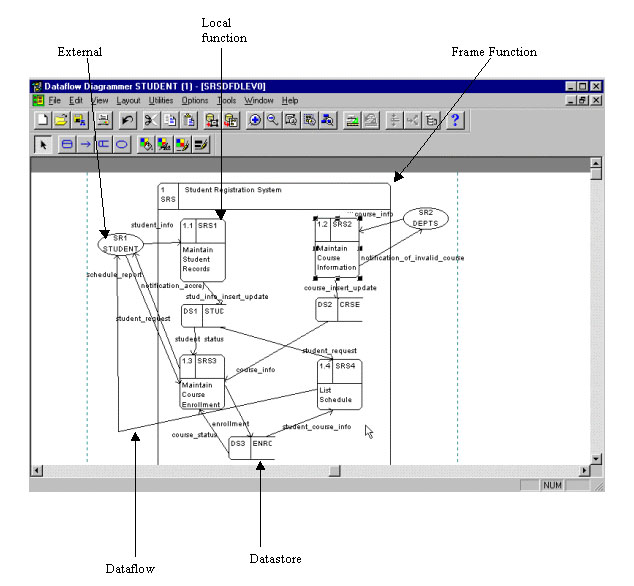Image resolution: width=634 pixels, height=586 pixels.
Task: Click the blue question mark Help icon
Action: (455, 120)
